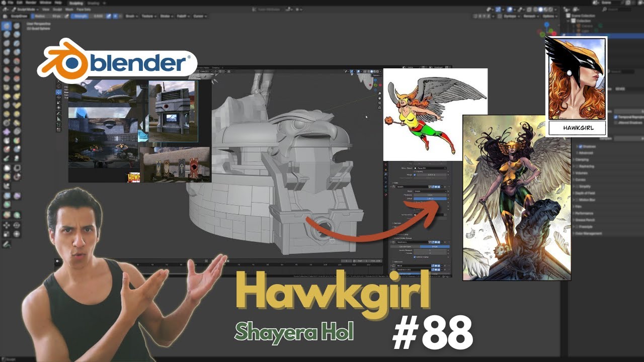
Task: Toggle the Clipping checkbox in Mirror modifier
Action: [x=415, y=171]
